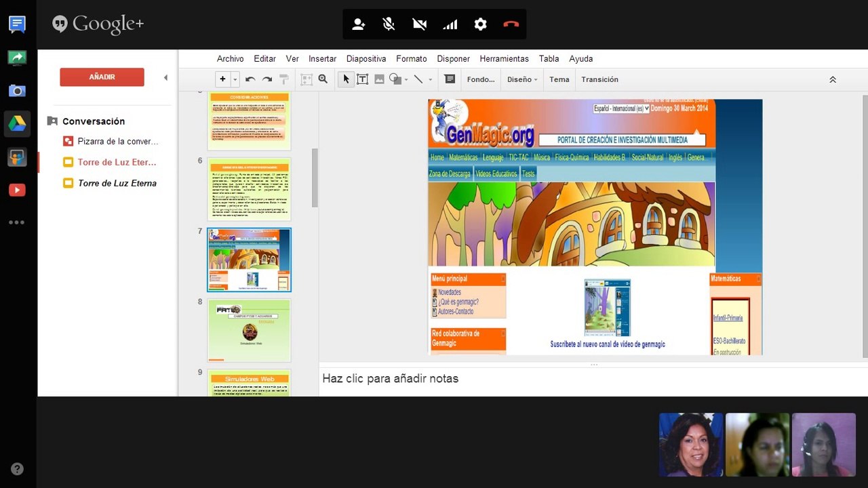Expand the new slide layout dropdown arrow
The width and height of the screenshot is (868, 488).
(235, 79)
